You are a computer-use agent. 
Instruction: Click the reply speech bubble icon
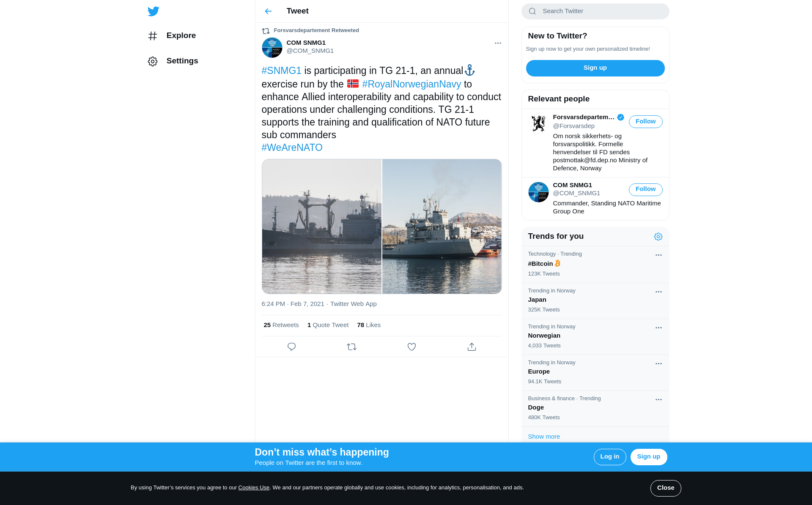[291, 347]
